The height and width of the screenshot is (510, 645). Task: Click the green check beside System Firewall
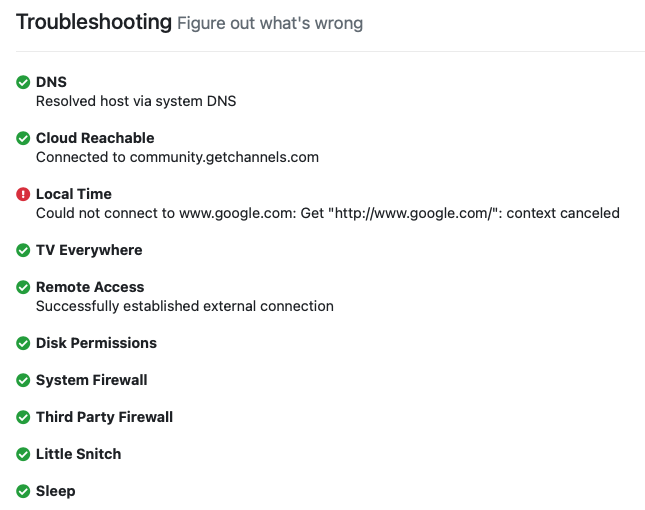tap(23, 380)
